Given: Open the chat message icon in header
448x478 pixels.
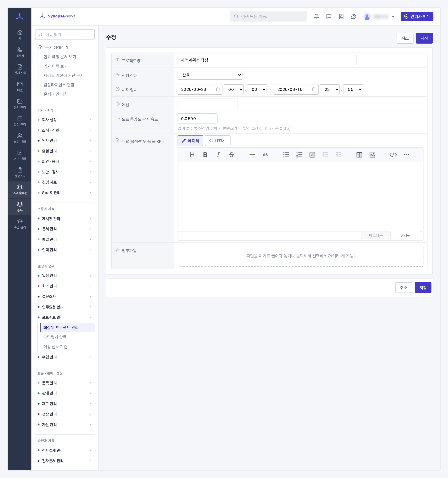Looking at the screenshot, I should [x=329, y=16].
